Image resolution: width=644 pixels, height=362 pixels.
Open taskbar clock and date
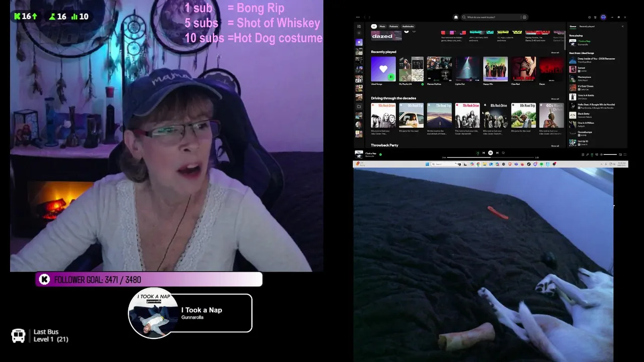tap(621, 164)
